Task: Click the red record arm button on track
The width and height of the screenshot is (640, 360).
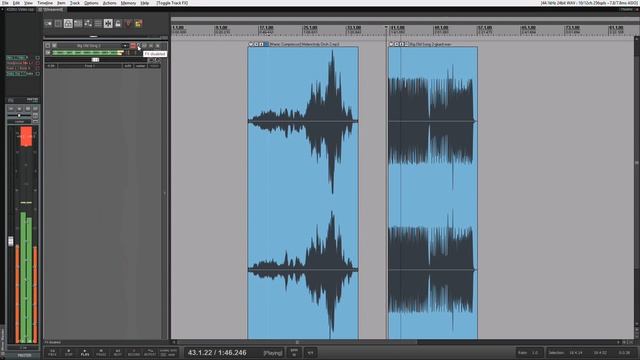Action: [x=133, y=46]
